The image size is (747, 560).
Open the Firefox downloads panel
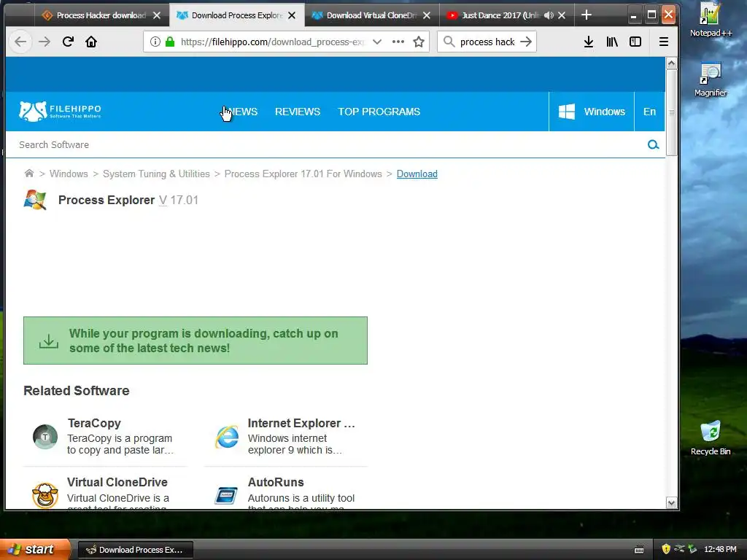click(589, 42)
